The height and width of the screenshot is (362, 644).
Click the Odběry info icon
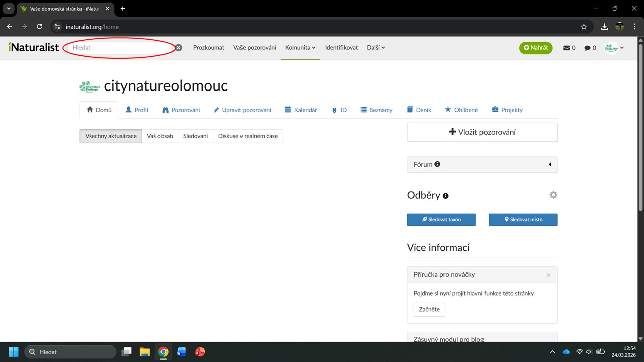tap(446, 196)
